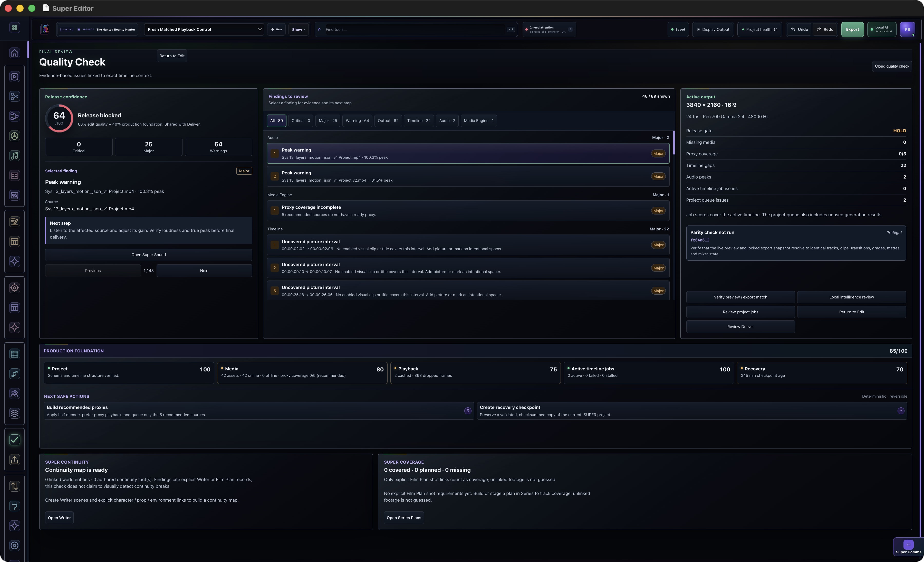This screenshot has width=924, height=562.
Task: Click the percent frame sidebar icon
Action: 14,195
